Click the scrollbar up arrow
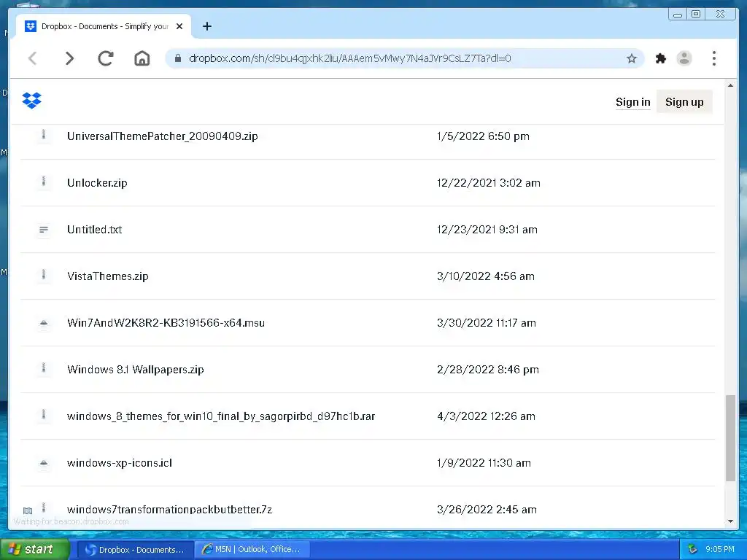This screenshot has width=747, height=560. pos(730,85)
